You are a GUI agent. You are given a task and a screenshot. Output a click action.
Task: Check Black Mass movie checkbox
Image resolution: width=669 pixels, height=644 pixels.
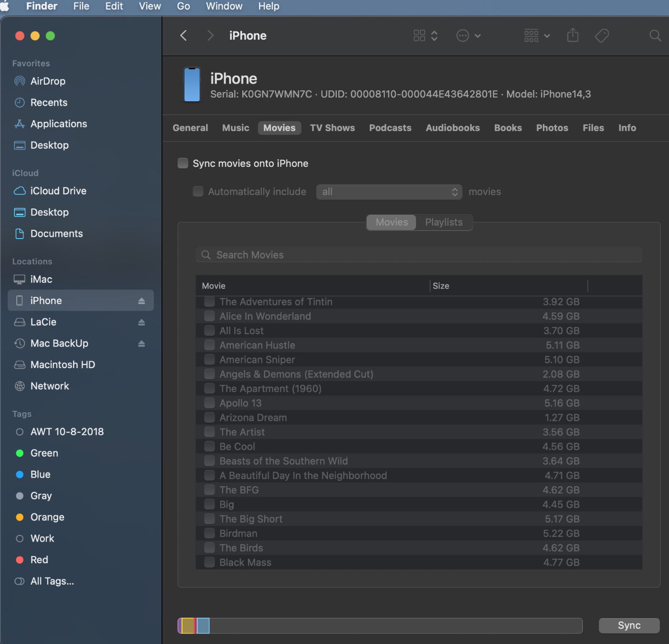[x=209, y=562]
